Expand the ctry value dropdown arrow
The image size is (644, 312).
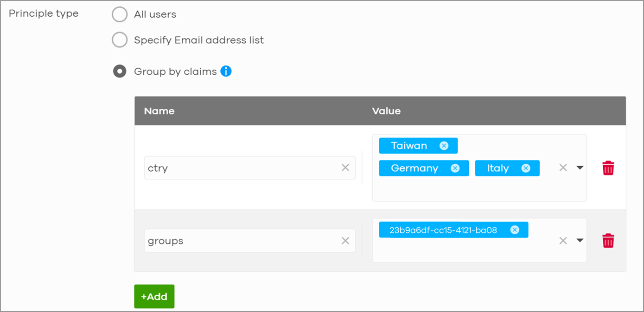580,168
